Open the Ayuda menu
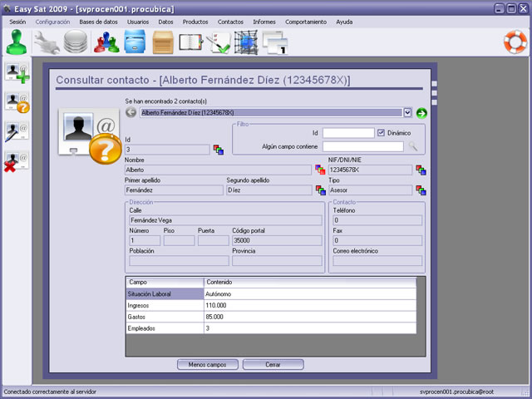Viewport: 532px width, 399px height. coord(344,22)
